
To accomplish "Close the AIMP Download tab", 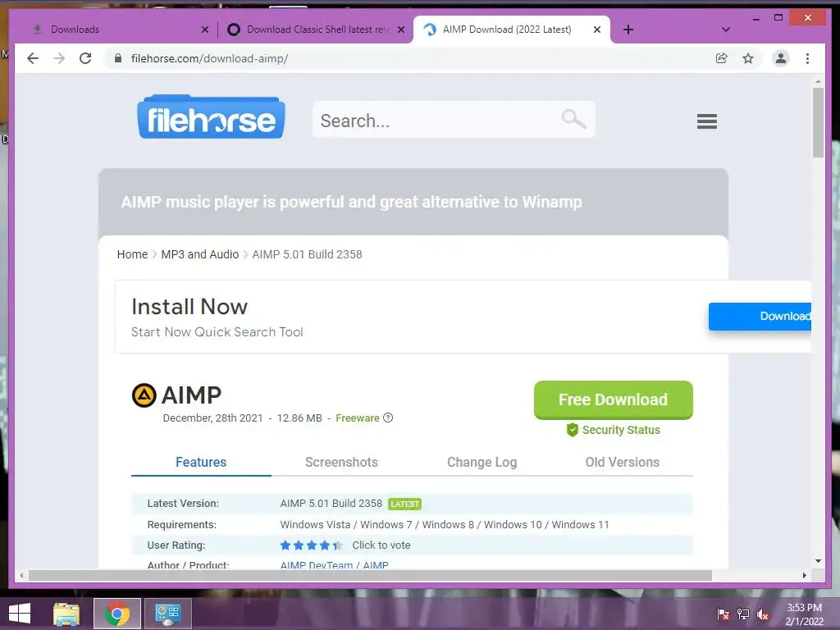I will pyautogui.click(x=597, y=30).
